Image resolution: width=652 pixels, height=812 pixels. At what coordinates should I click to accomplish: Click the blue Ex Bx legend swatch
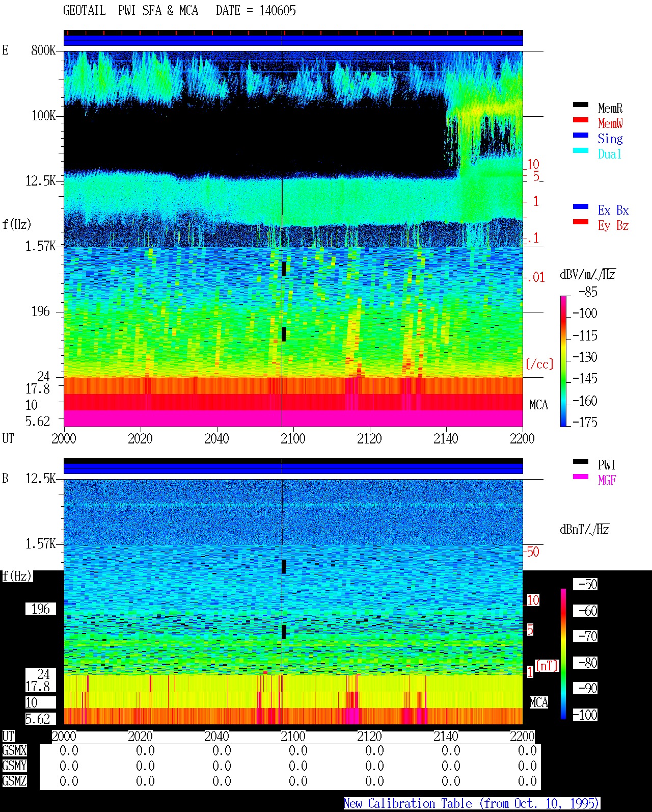tap(581, 207)
